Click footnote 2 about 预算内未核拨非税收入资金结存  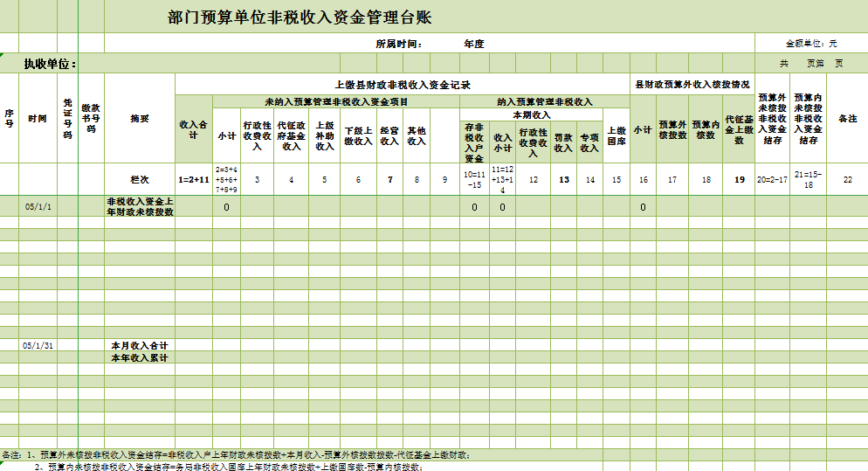[229, 467]
